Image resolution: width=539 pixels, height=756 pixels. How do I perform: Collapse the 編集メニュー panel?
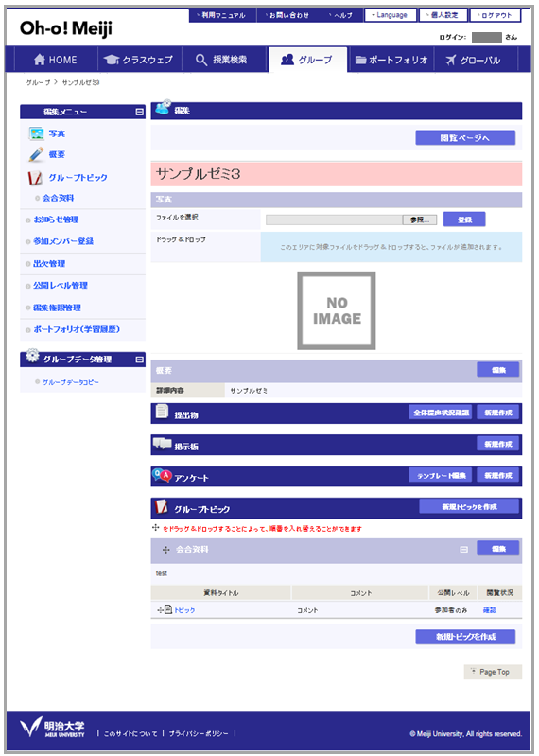click(139, 112)
